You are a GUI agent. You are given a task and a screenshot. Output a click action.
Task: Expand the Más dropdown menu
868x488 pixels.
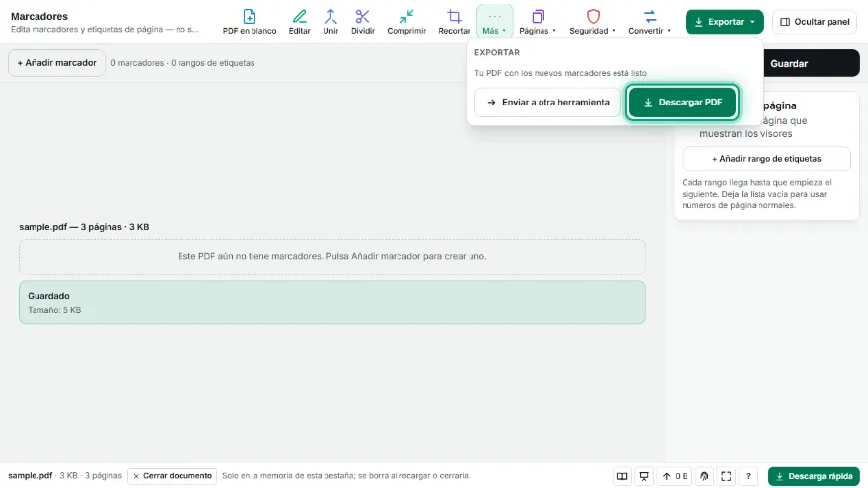tap(494, 22)
